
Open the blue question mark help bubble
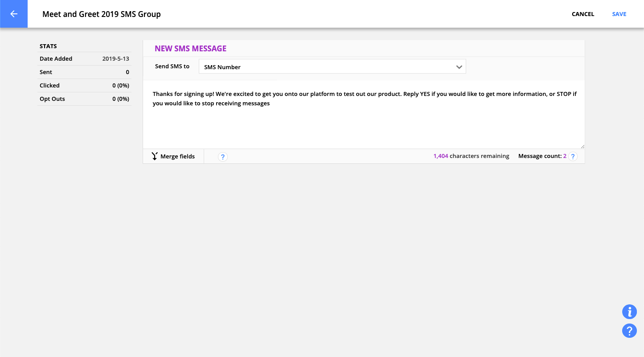click(x=629, y=331)
